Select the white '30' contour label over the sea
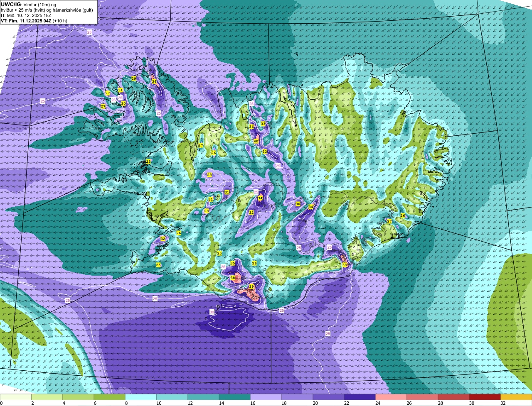 212,312
